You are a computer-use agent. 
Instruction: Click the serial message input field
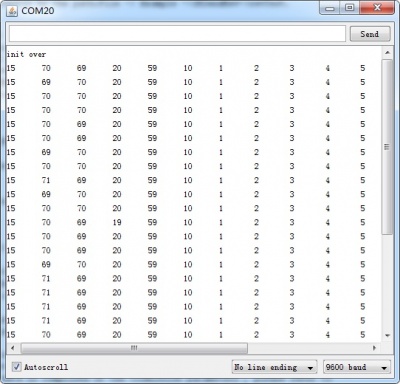click(177, 34)
